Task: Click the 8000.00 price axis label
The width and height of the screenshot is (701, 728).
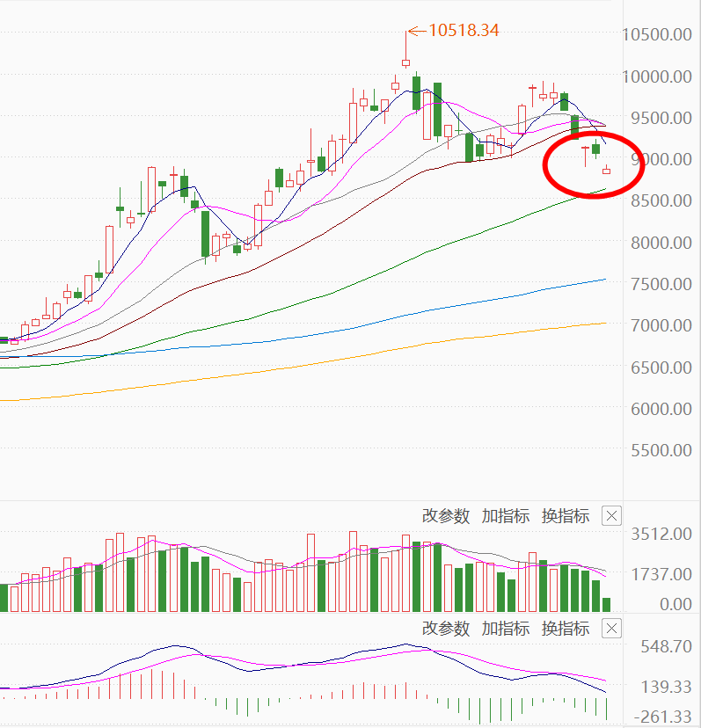Action: [661, 243]
